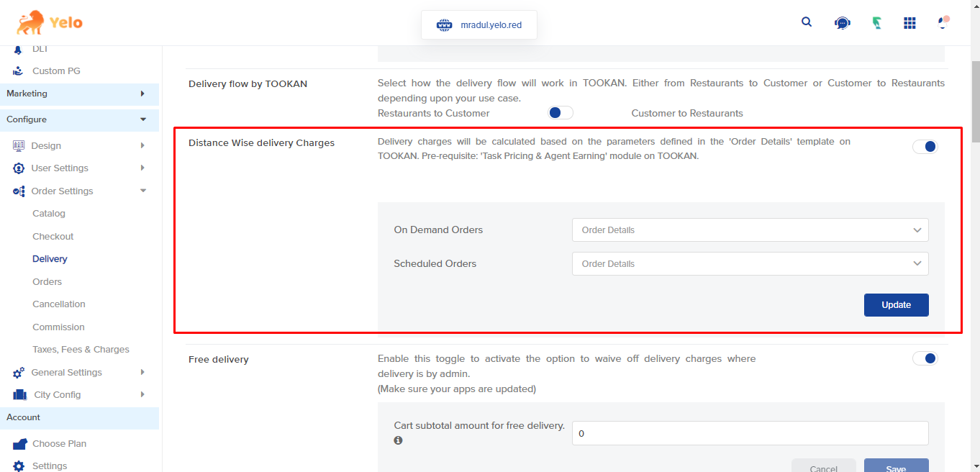Click the apps grid icon in top bar
The image size is (980, 472).
coord(909,22)
